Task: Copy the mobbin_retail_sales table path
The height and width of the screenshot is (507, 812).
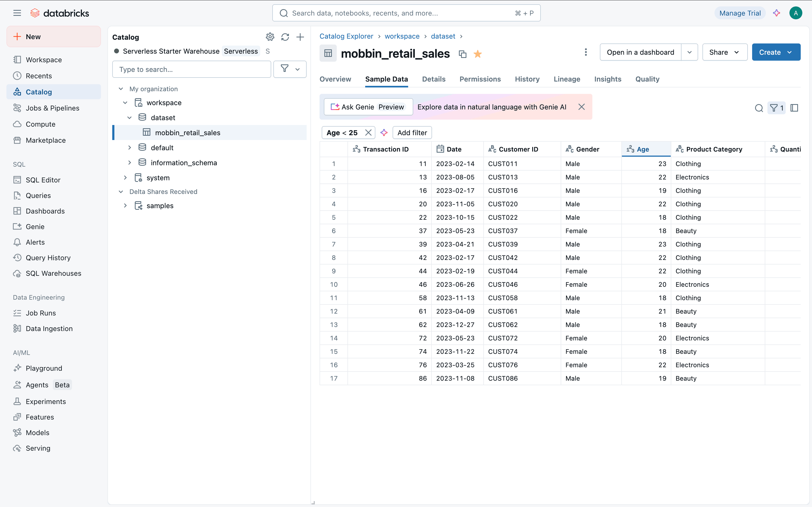Action: [462, 54]
